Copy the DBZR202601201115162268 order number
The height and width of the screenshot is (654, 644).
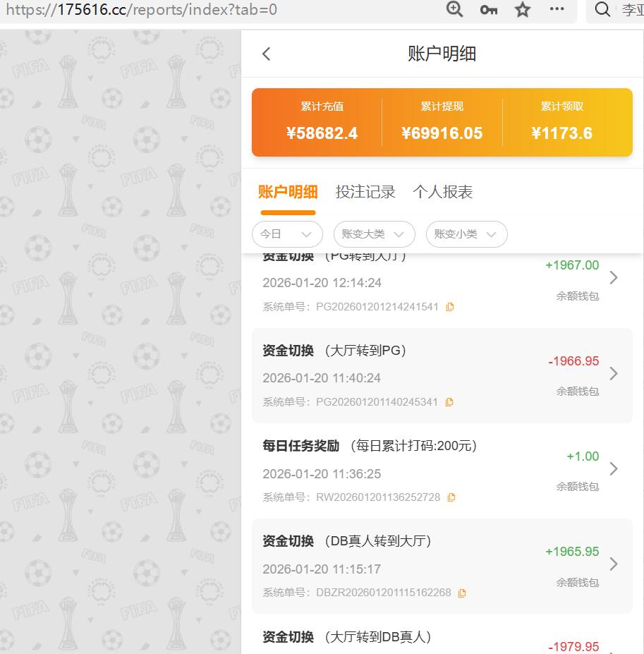point(463,593)
